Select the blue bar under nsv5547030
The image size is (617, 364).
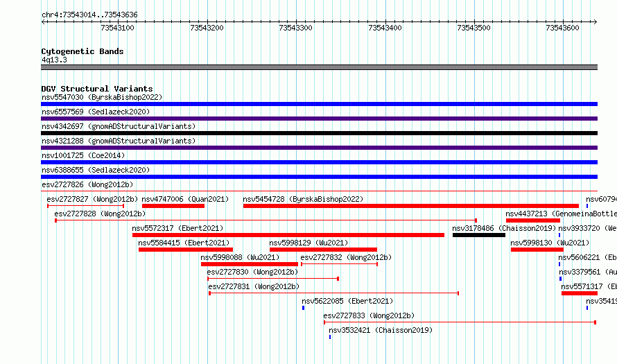tap(319, 104)
